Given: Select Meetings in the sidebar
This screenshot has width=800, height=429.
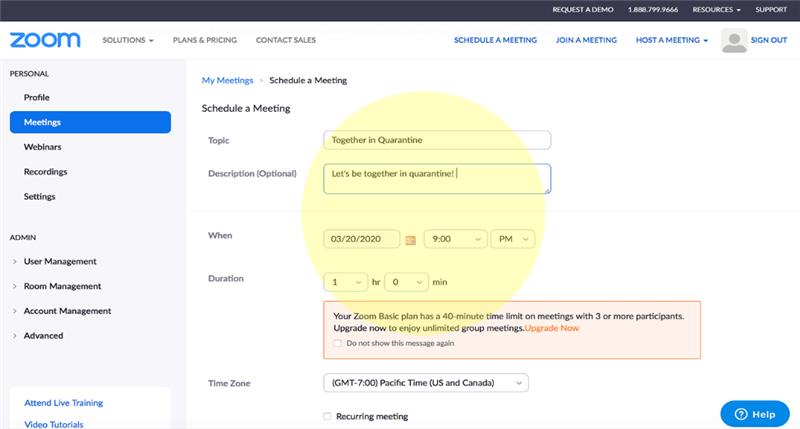Looking at the screenshot, I should point(90,122).
